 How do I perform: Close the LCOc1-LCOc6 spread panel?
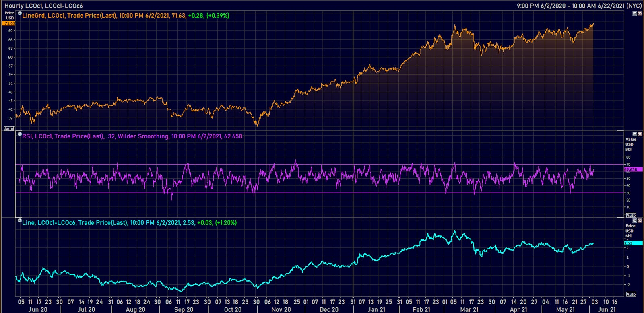[640, 220]
